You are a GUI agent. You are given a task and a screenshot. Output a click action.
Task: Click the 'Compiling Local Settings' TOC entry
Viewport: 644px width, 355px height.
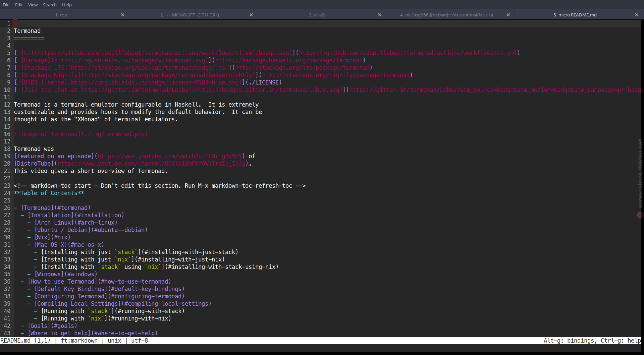123,304
